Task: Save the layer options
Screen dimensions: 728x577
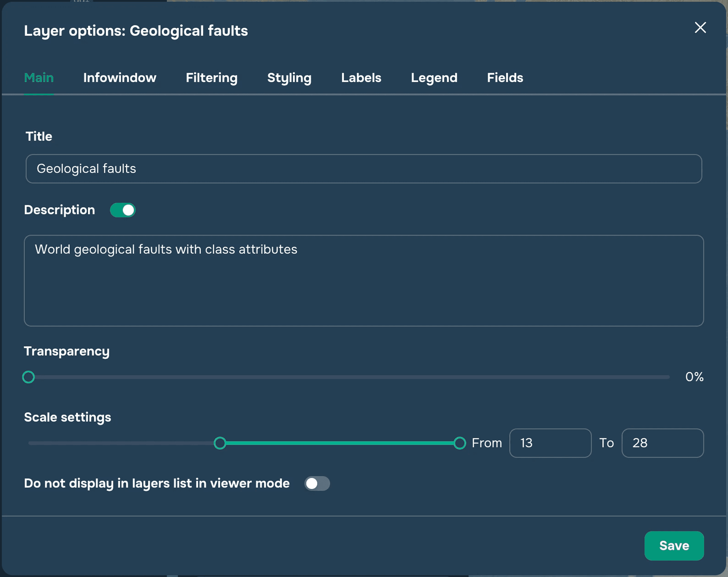Action: click(674, 545)
